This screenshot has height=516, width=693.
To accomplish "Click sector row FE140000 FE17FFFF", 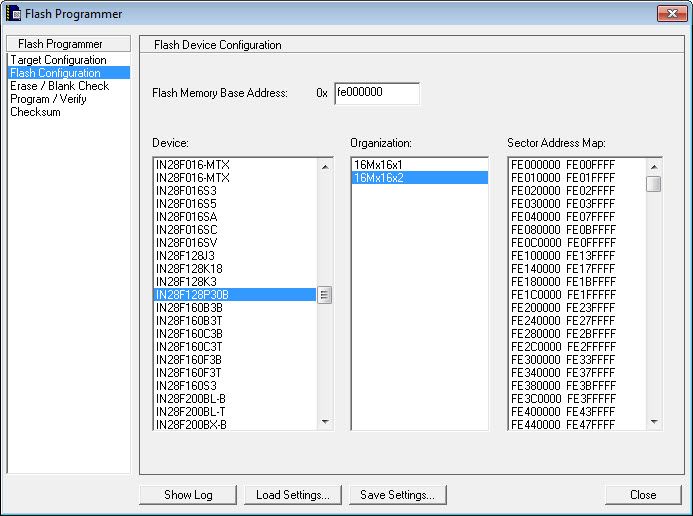I will pyautogui.click(x=577, y=269).
